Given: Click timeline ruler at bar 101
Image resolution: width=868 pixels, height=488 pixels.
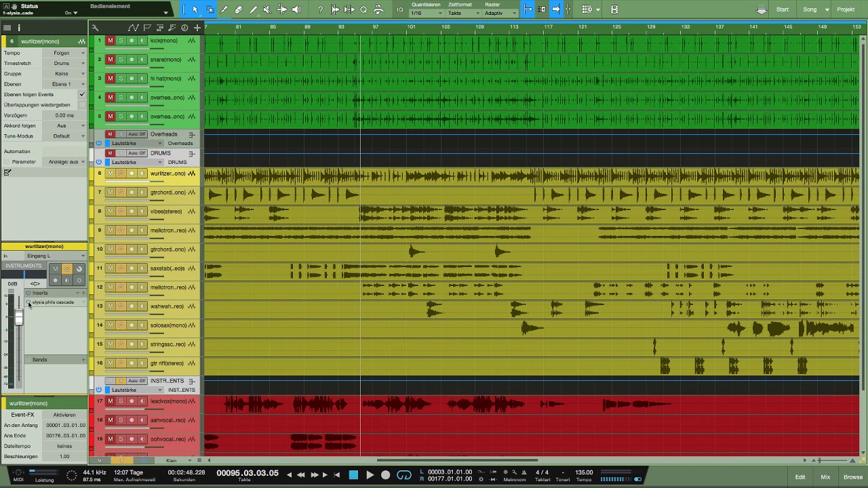Looking at the screenshot, I should click(412, 27).
